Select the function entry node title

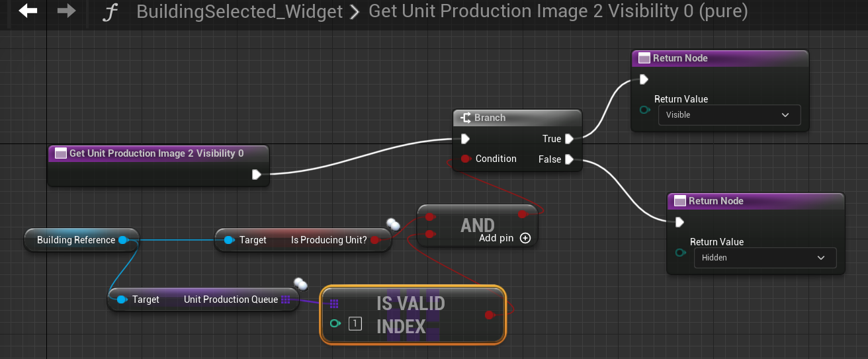157,153
